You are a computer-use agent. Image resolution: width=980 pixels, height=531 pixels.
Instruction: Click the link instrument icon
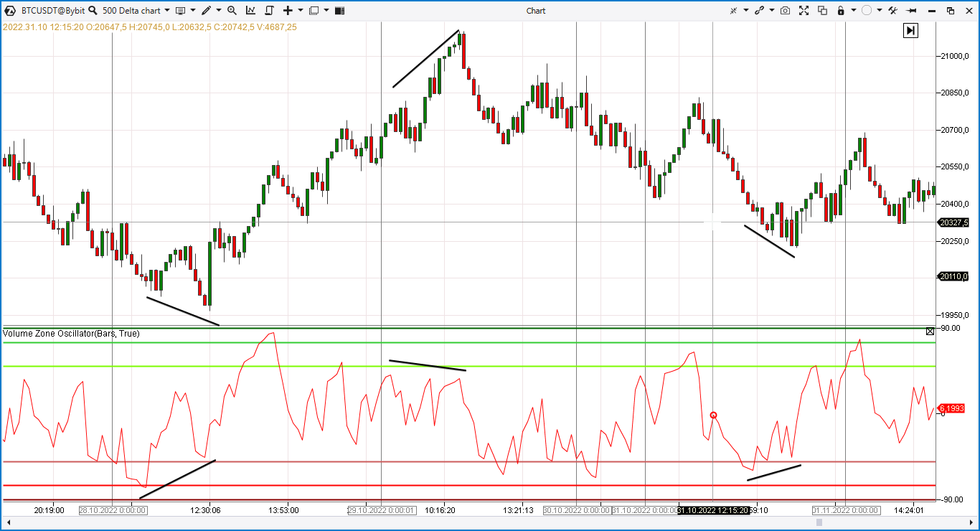coord(759,10)
